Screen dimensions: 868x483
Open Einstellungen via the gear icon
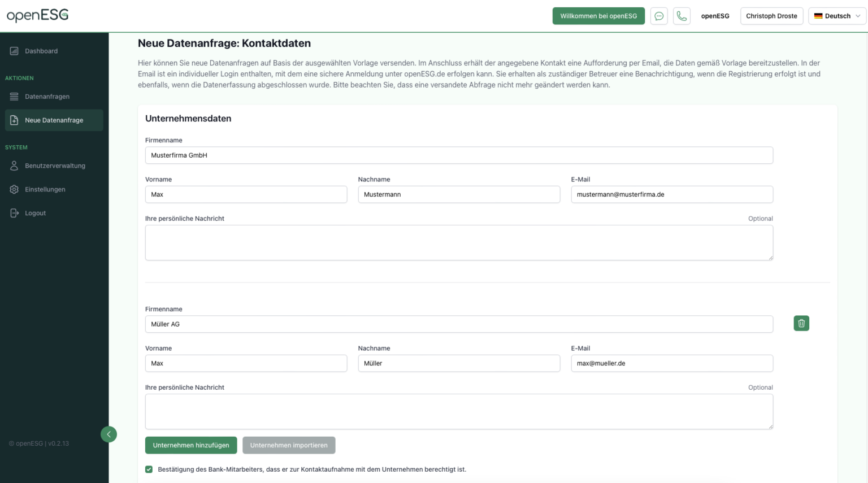coord(14,189)
